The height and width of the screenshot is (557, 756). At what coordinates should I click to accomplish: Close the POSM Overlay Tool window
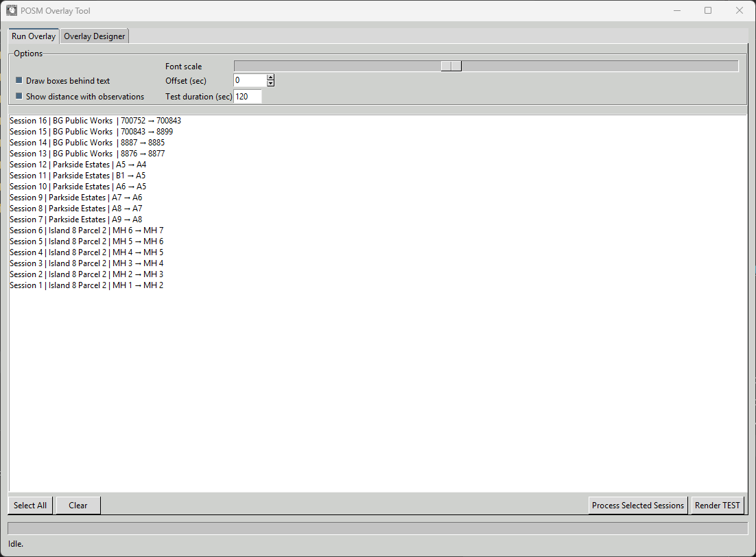[739, 10]
